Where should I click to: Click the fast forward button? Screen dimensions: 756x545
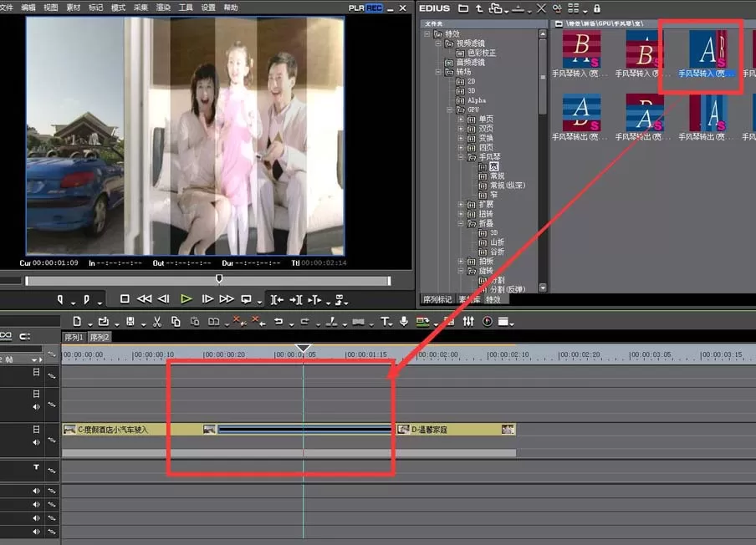tap(227, 299)
